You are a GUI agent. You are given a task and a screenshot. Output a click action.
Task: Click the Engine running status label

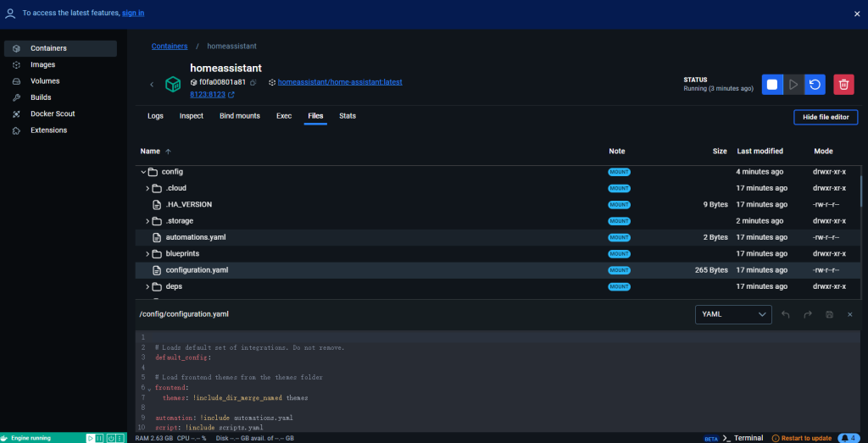[31, 438]
